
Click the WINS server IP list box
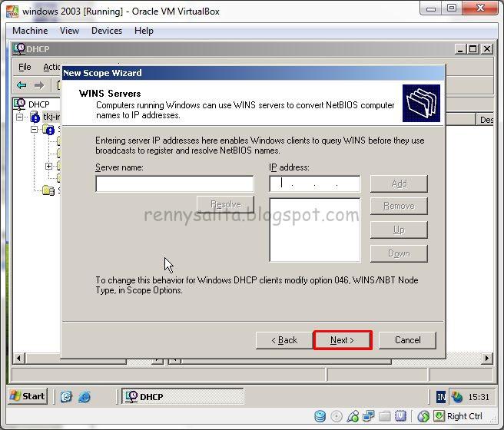coord(315,230)
